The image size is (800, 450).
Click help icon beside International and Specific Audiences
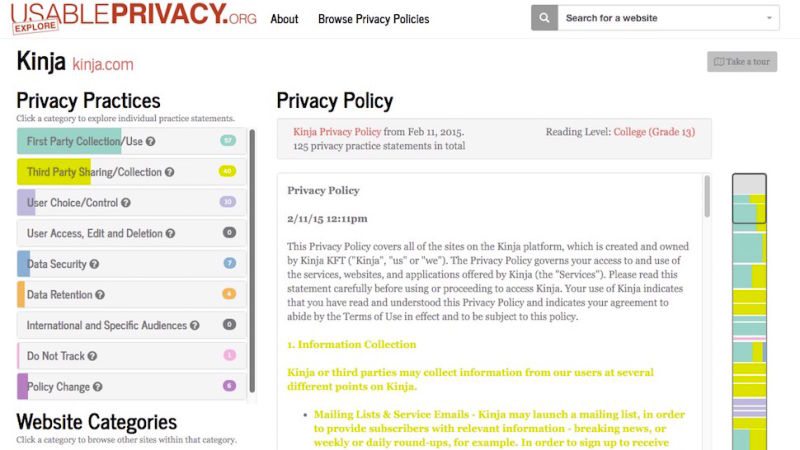point(195,325)
